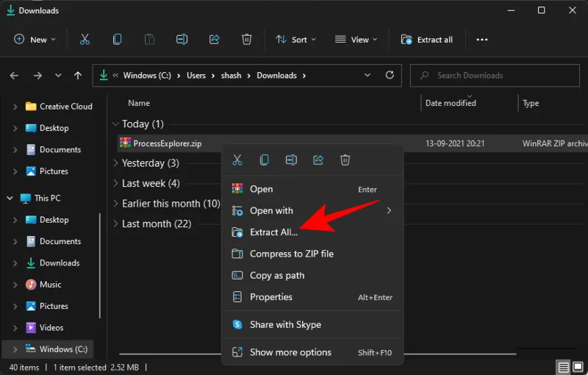Click the Extract all toolbar button
Image resolution: width=588 pixels, height=375 pixels.
coord(427,40)
